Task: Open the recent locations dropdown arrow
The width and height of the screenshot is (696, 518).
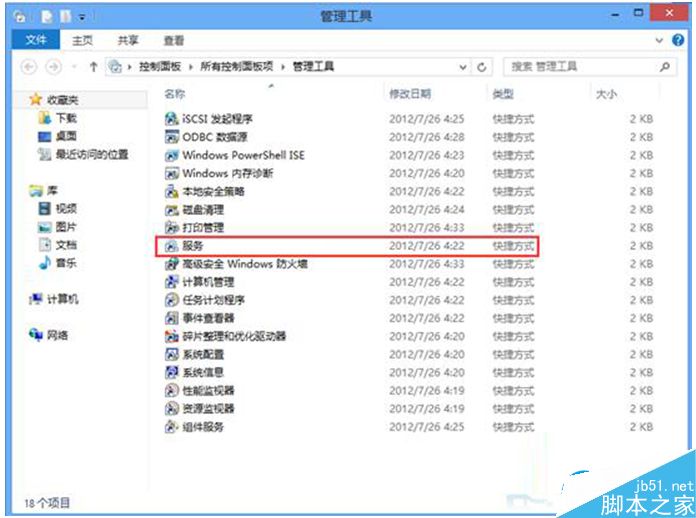Action: tap(74, 67)
